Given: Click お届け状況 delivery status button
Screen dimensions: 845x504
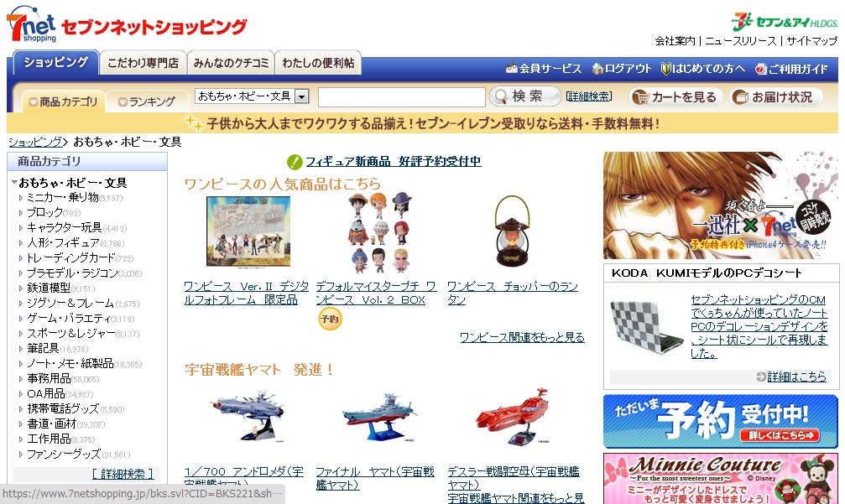Looking at the screenshot, I should tap(775, 97).
